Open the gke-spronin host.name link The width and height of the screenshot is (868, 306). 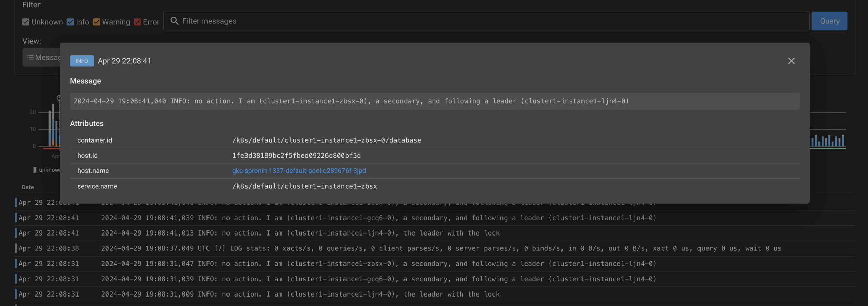tap(299, 171)
